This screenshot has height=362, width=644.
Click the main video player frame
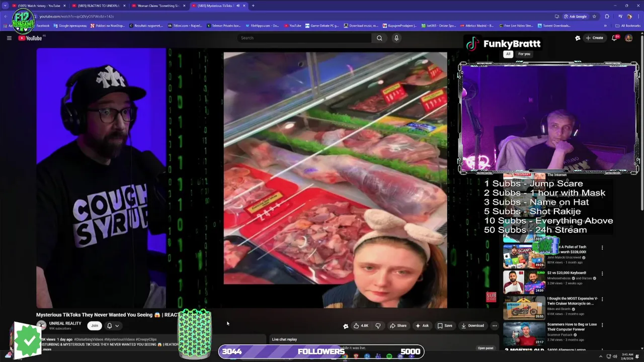[267, 178]
